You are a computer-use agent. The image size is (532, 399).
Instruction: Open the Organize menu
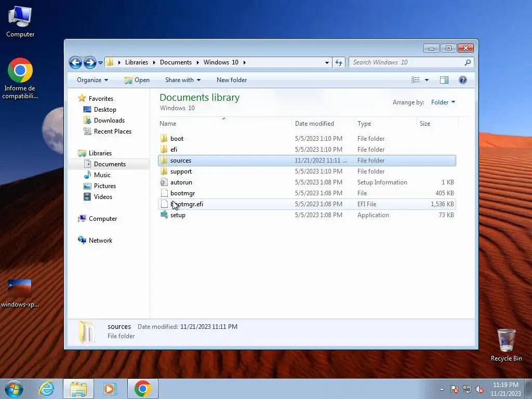point(92,80)
